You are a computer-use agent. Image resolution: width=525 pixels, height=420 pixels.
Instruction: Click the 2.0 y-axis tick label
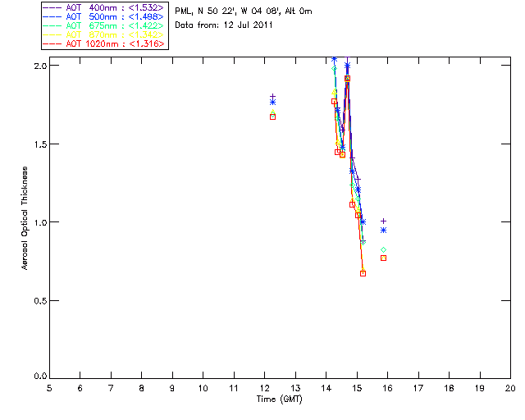point(40,66)
